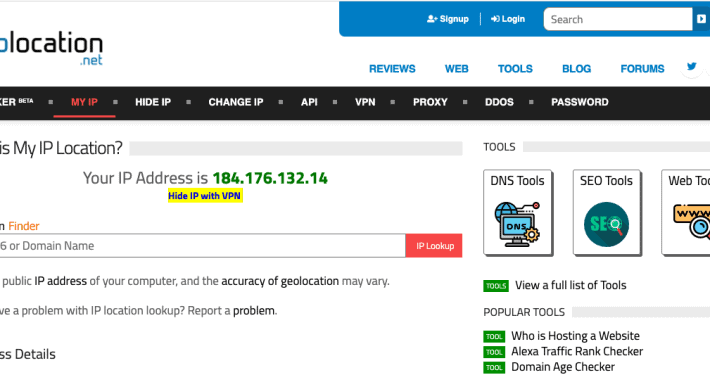Click the IP Lookup button
The height and width of the screenshot is (375, 710).
pyautogui.click(x=434, y=246)
